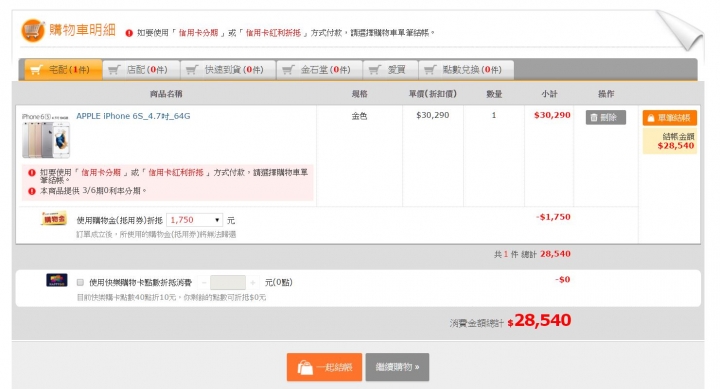Enable 使用快樂購物卡點數折抵消費 checkbox

coord(80,282)
